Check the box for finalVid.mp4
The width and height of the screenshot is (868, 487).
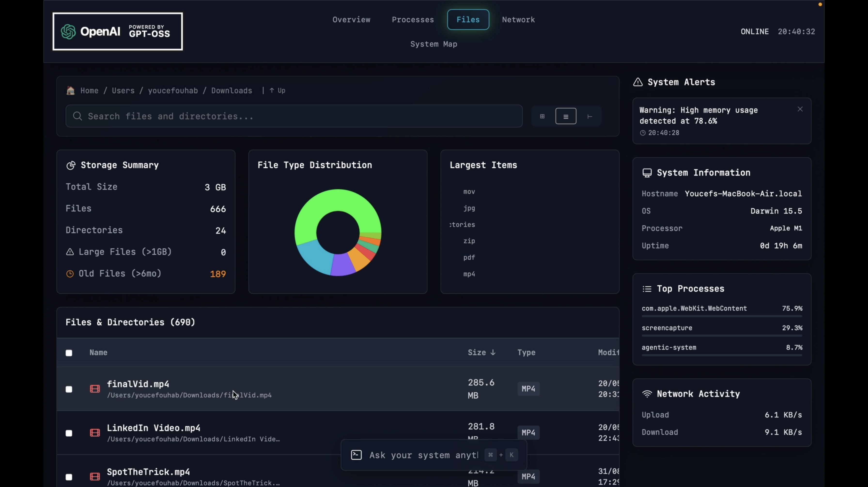pos(69,389)
